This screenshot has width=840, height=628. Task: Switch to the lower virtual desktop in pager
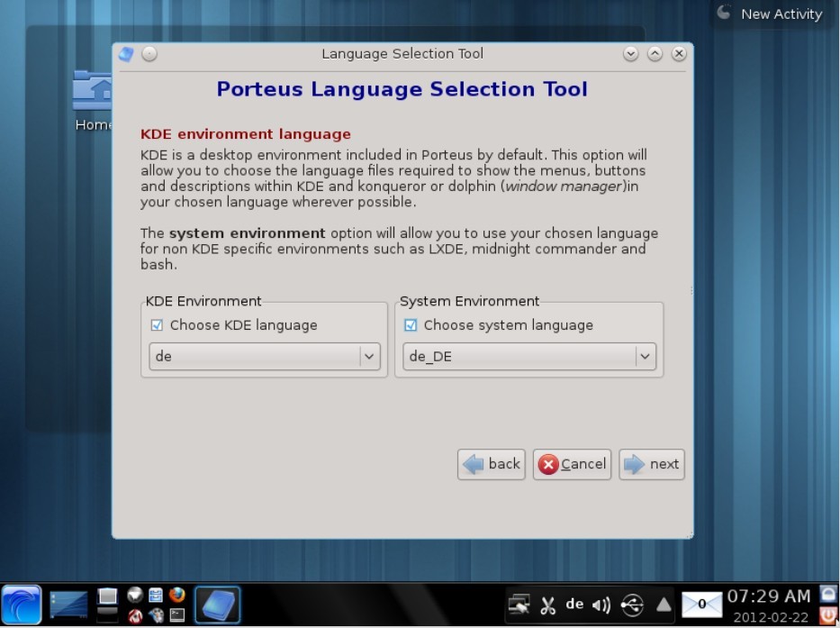click(107, 615)
